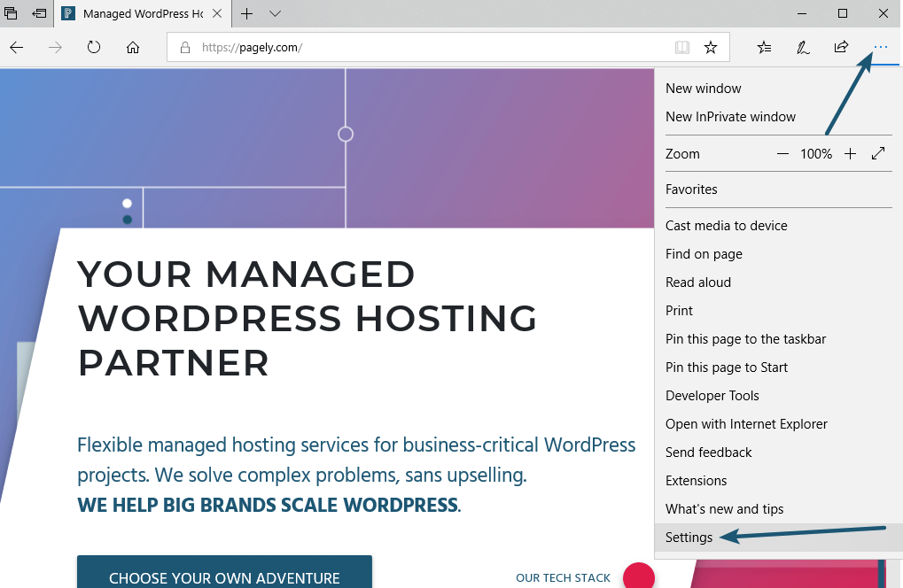The width and height of the screenshot is (903, 588).
Task: Click Send feedback entry
Action: coord(779,453)
